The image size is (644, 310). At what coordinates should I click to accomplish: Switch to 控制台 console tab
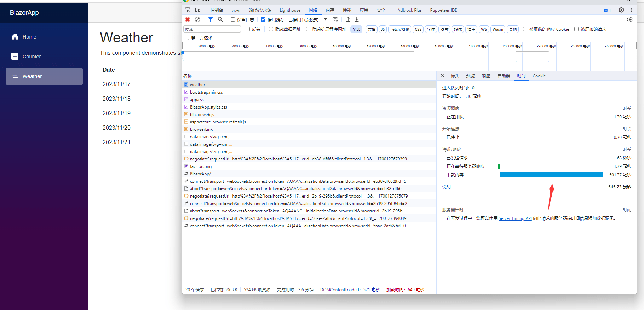[217, 10]
